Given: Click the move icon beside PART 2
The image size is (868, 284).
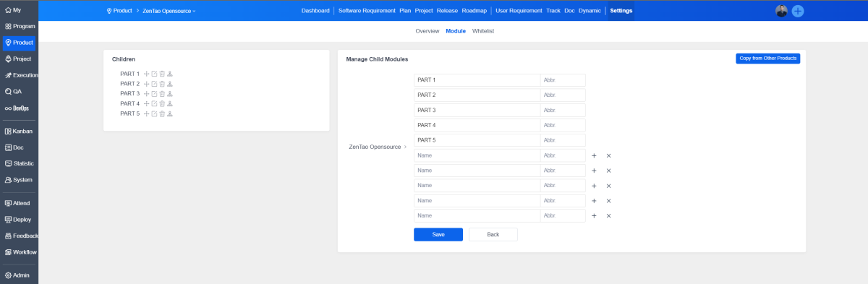Looking at the screenshot, I should pos(146,84).
